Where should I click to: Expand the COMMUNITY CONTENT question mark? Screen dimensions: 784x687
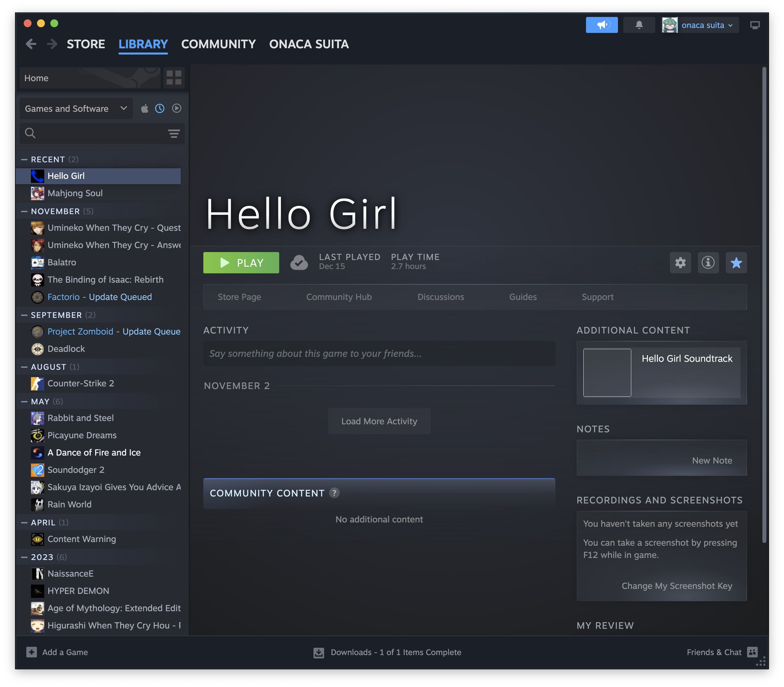pyautogui.click(x=334, y=493)
